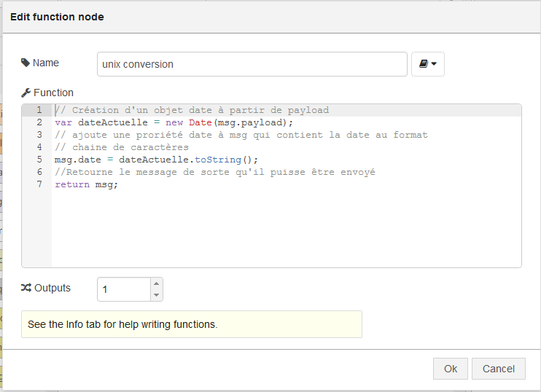541x392 pixels.
Task: Place cursor on the var dateActuelle line
Action: tap(174, 122)
